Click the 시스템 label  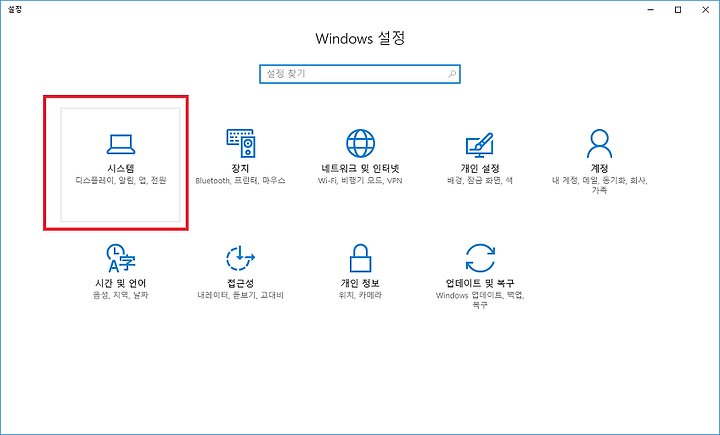point(121,168)
